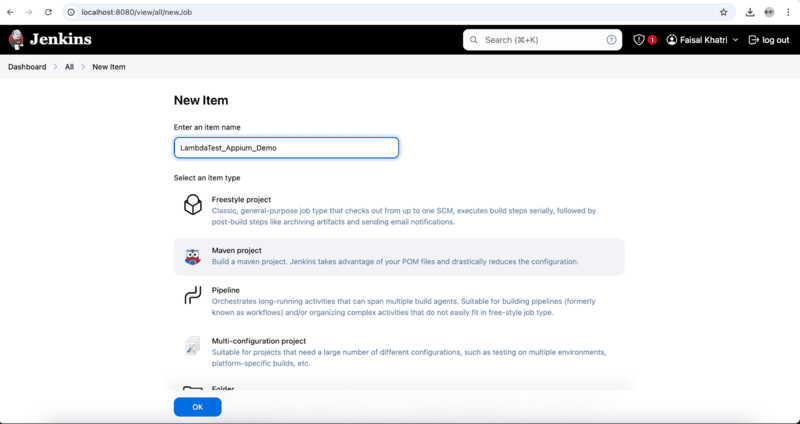800x424 pixels.
Task: Click the site info icon in the address bar
Action: point(71,12)
